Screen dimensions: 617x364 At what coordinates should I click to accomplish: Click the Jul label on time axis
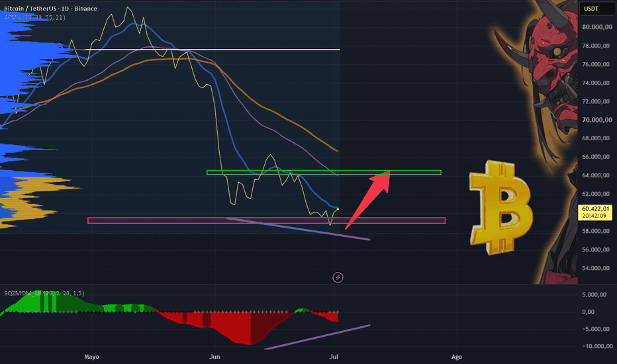click(333, 357)
